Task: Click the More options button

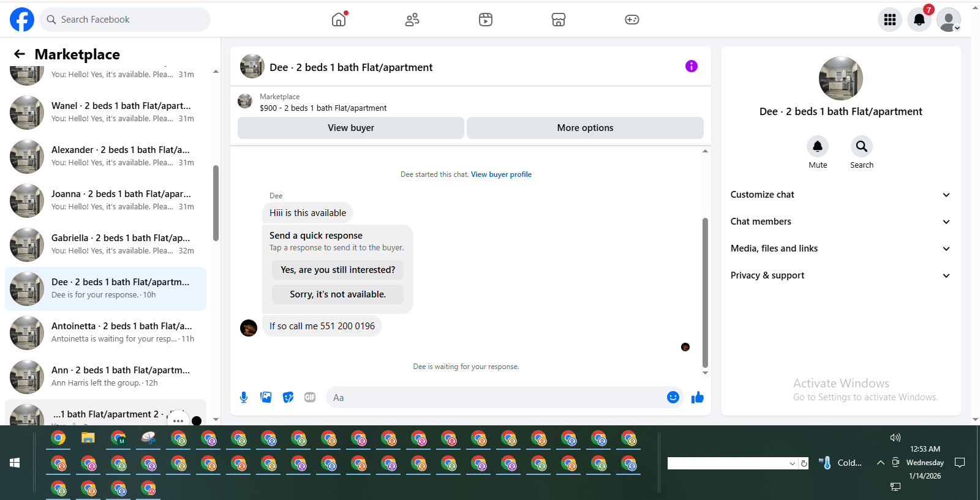Action: [585, 128]
